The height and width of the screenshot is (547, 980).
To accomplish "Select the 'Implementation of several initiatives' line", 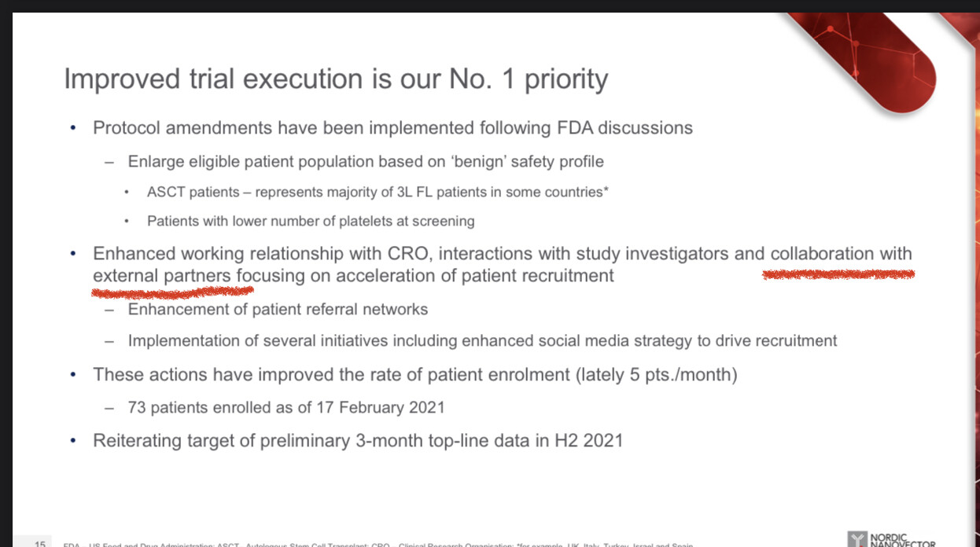I will pyautogui.click(x=482, y=340).
